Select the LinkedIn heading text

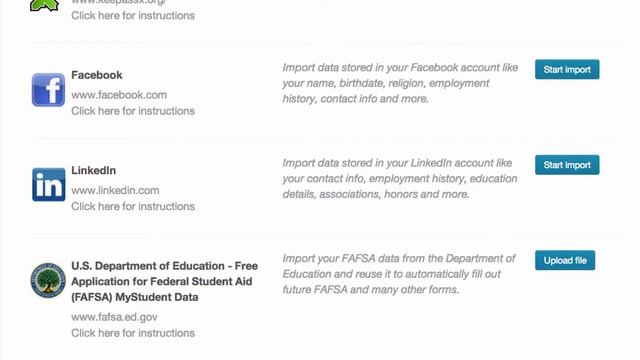click(93, 171)
